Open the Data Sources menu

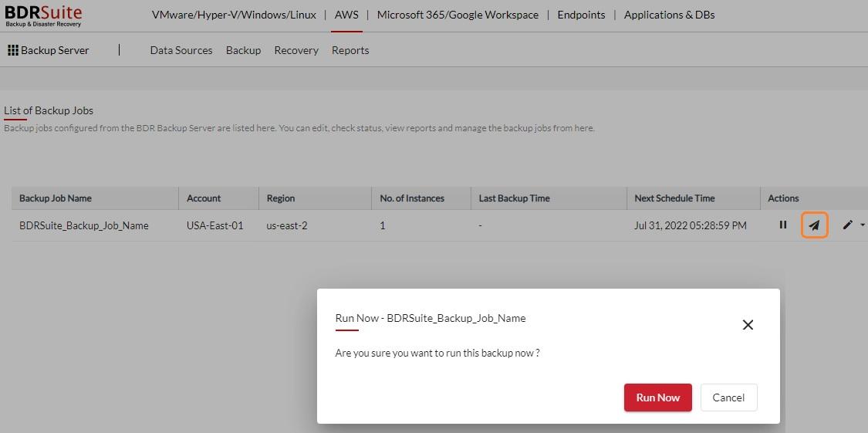(x=181, y=50)
